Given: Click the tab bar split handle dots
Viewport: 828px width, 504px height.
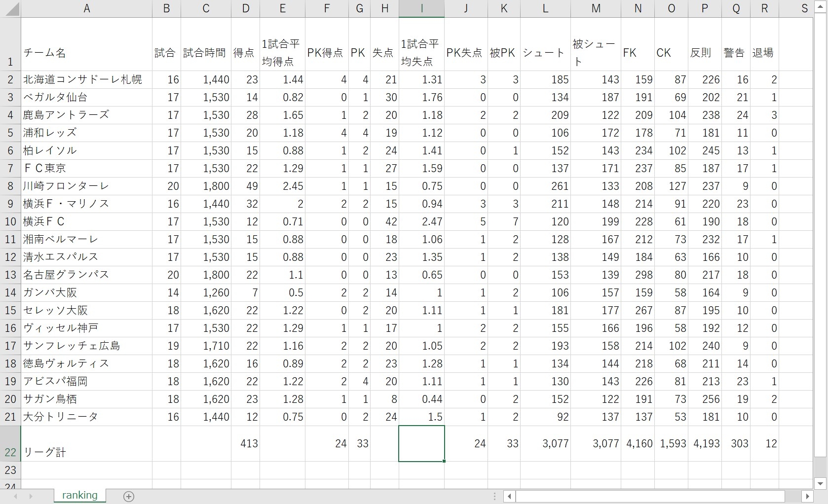Looking at the screenshot, I should click(x=494, y=496).
